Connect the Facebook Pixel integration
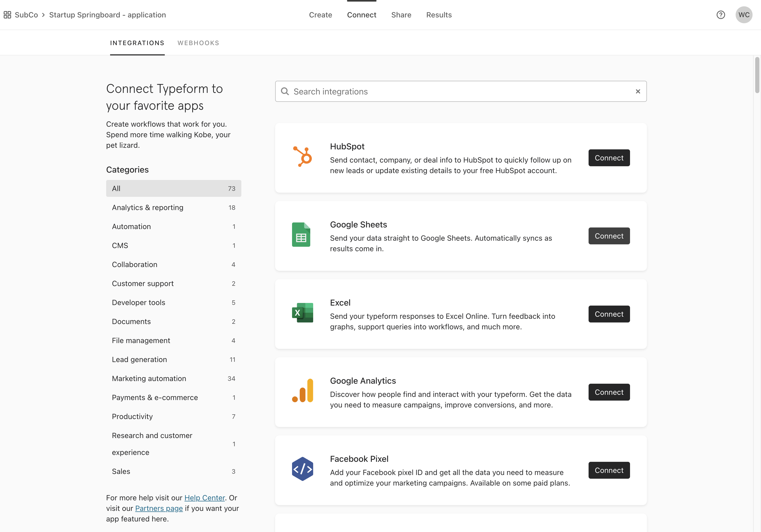 (609, 471)
